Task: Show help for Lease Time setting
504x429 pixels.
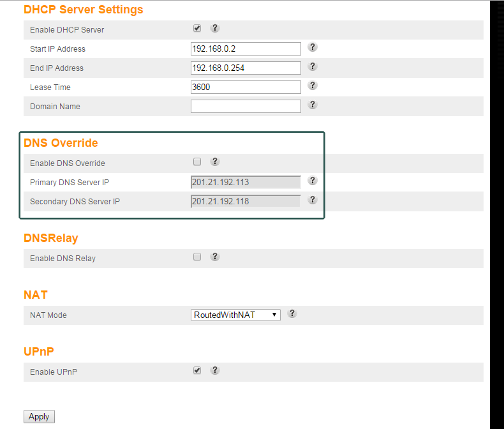Action: [x=313, y=86]
